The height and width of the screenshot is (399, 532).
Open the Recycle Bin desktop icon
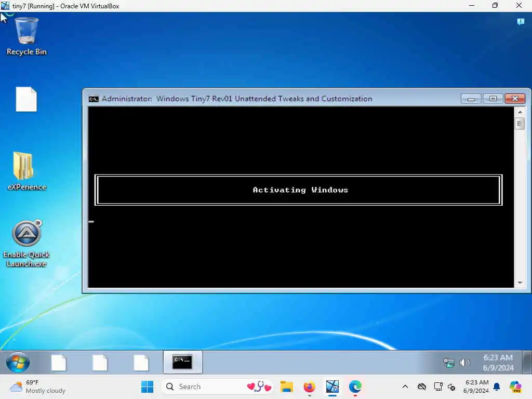coord(26,36)
